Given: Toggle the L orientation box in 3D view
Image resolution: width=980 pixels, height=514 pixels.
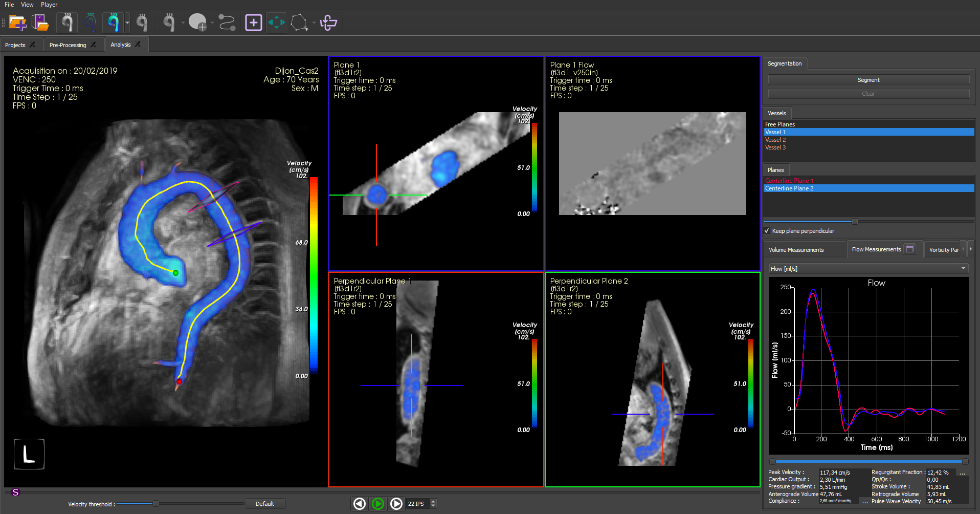Looking at the screenshot, I should pyautogui.click(x=29, y=454).
